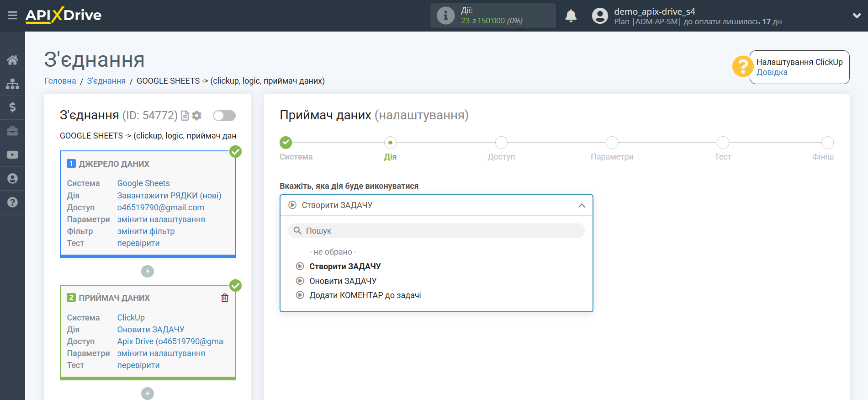Expand the account menu chevron
This screenshot has height=400, width=868.
pos(857,16)
